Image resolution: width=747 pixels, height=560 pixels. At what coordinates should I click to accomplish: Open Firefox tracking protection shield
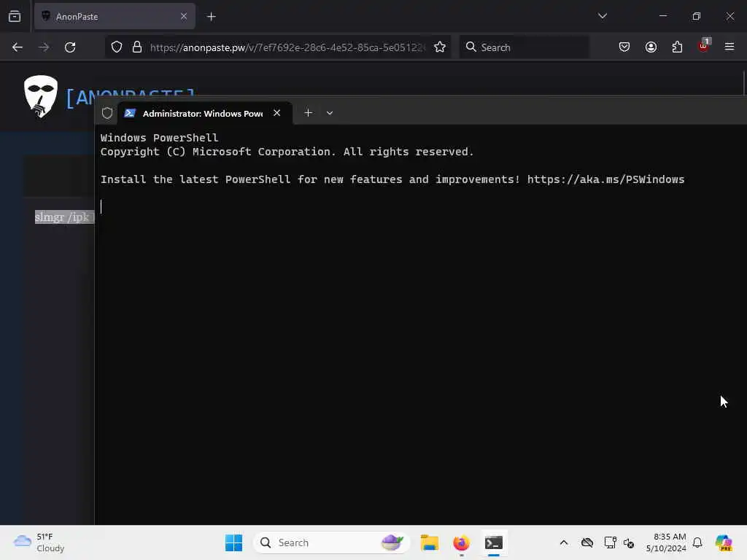point(117,47)
